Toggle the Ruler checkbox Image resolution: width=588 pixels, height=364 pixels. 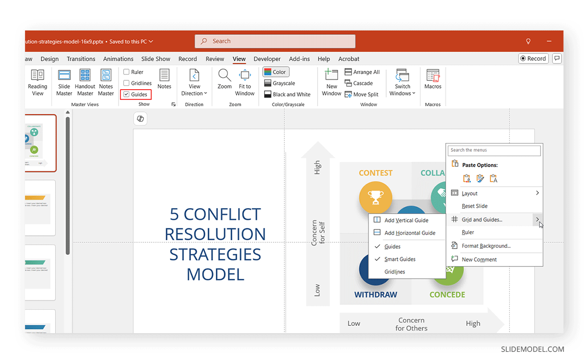coord(126,72)
